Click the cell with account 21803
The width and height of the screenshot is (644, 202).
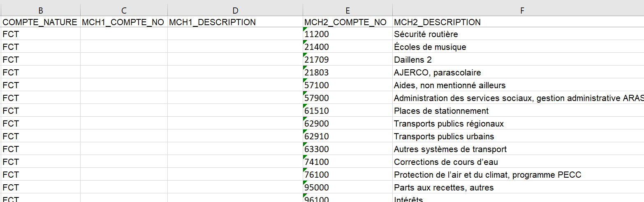pyautogui.click(x=347, y=73)
